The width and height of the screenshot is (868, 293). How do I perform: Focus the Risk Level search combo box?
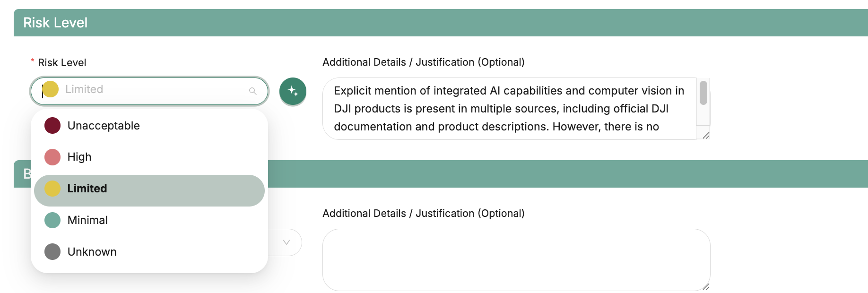tap(151, 90)
